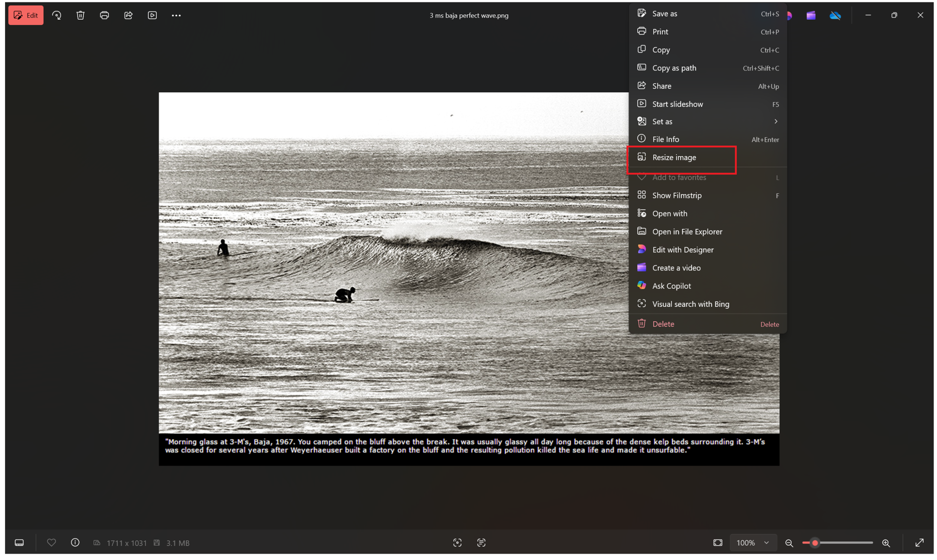Toggle favorite with the heart icon in status bar
Image resolution: width=937 pixels, height=560 pixels.
pyautogui.click(x=51, y=543)
